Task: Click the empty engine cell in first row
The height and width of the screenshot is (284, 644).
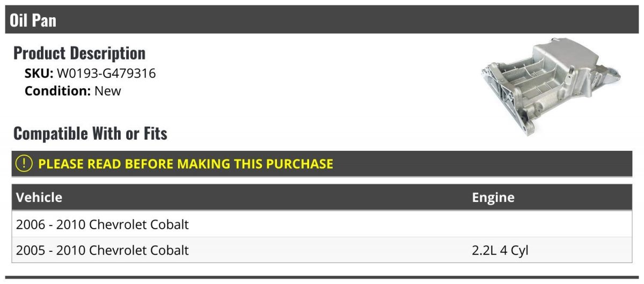Action: pyautogui.click(x=550, y=224)
